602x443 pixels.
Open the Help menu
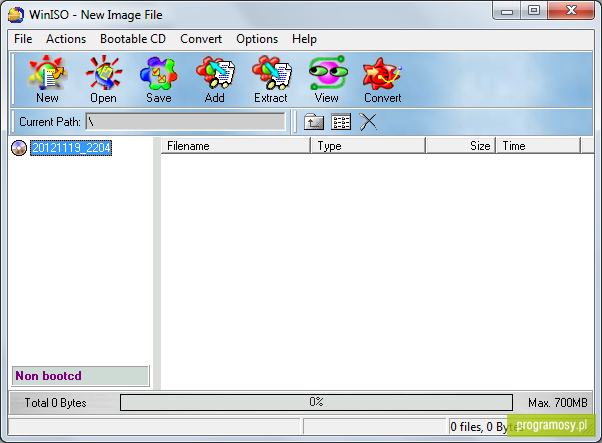304,39
